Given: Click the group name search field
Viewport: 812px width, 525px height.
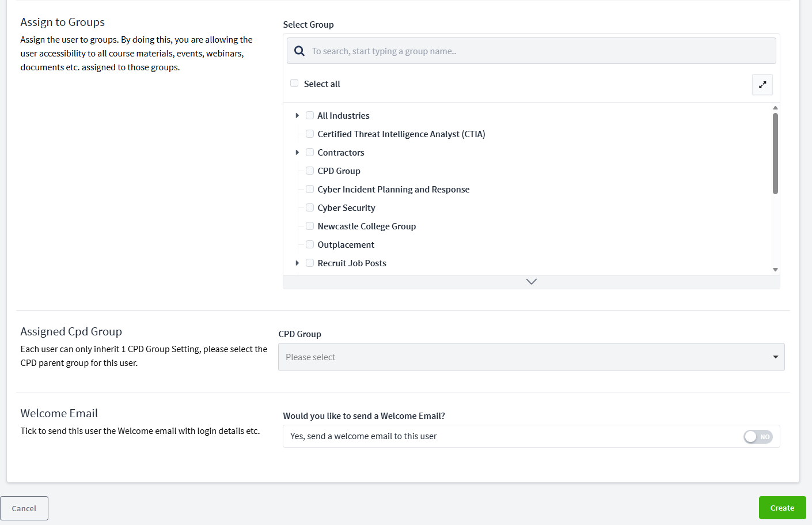Looking at the screenshot, I should pyautogui.click(x=532, y=51).
